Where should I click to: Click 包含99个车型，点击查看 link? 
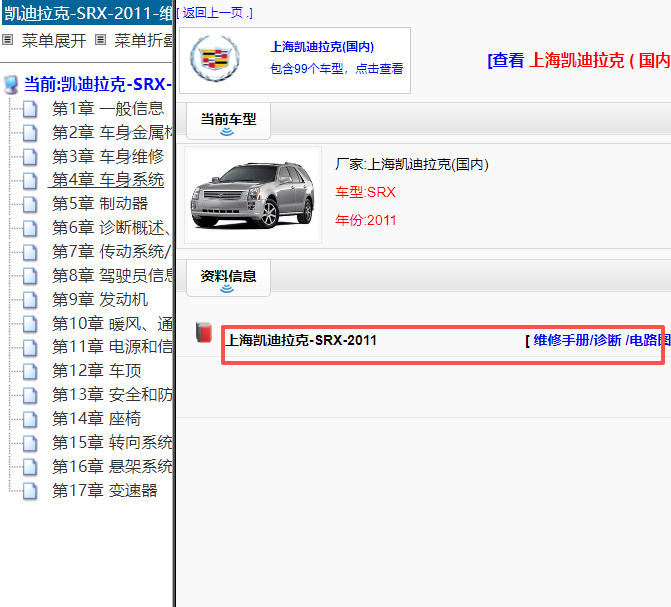[337, 68]
